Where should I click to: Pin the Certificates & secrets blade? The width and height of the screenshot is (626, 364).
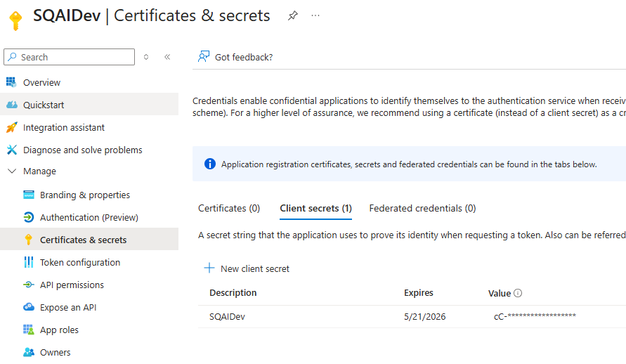point(293,16)
